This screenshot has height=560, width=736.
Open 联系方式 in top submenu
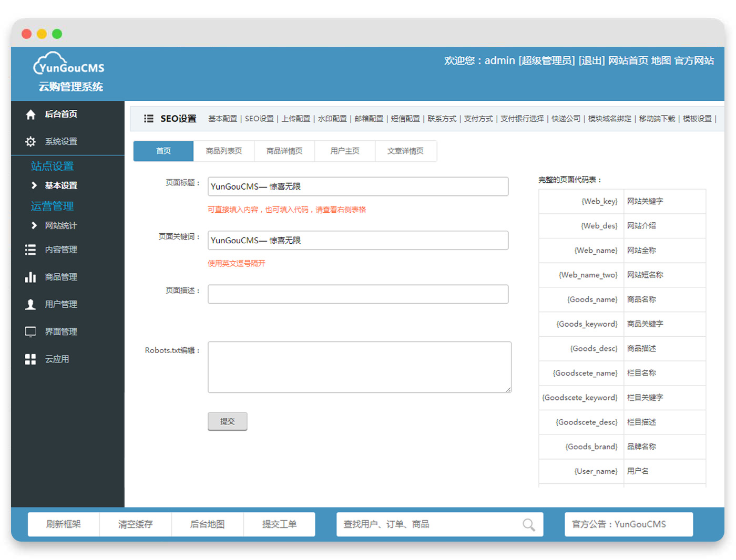point(442,119)
